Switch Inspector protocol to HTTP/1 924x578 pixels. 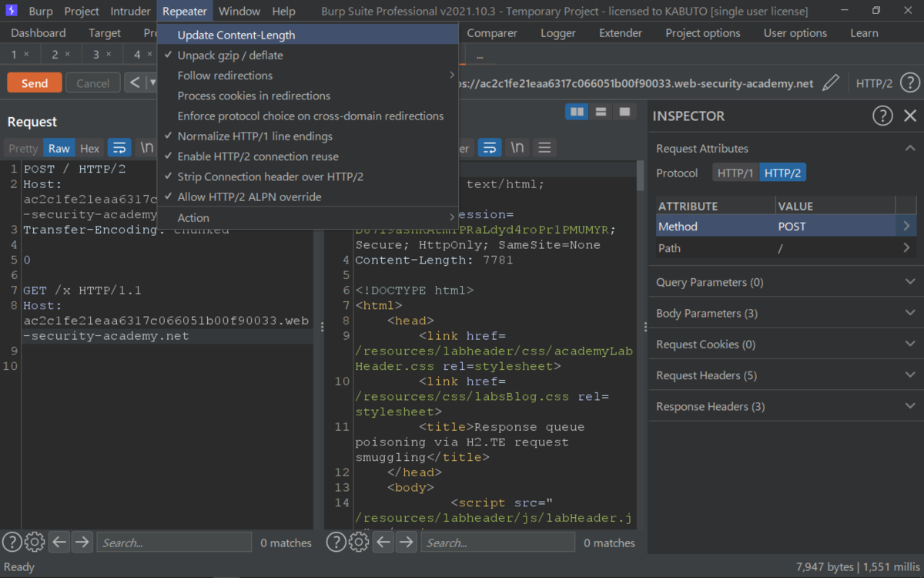pyautogui.click(x=735, y=173)
